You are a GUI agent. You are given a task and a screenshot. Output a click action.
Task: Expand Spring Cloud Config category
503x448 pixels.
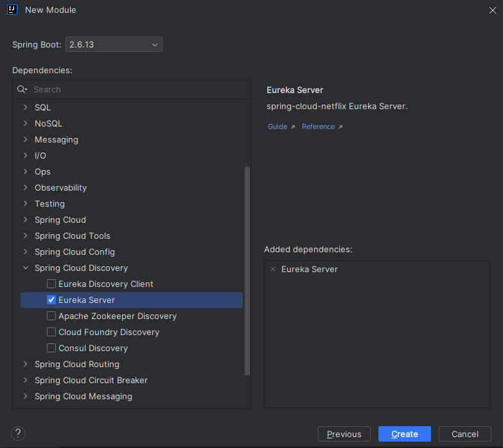pos(26,252)
